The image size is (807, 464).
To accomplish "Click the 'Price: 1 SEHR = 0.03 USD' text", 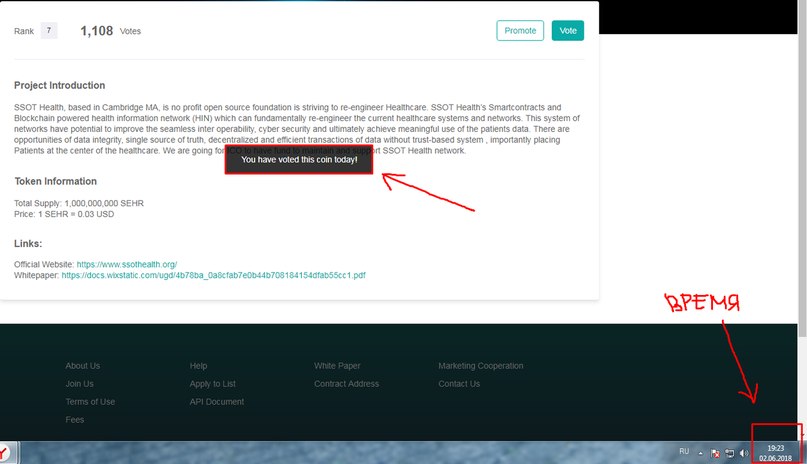I will click(x=64, y=214).
